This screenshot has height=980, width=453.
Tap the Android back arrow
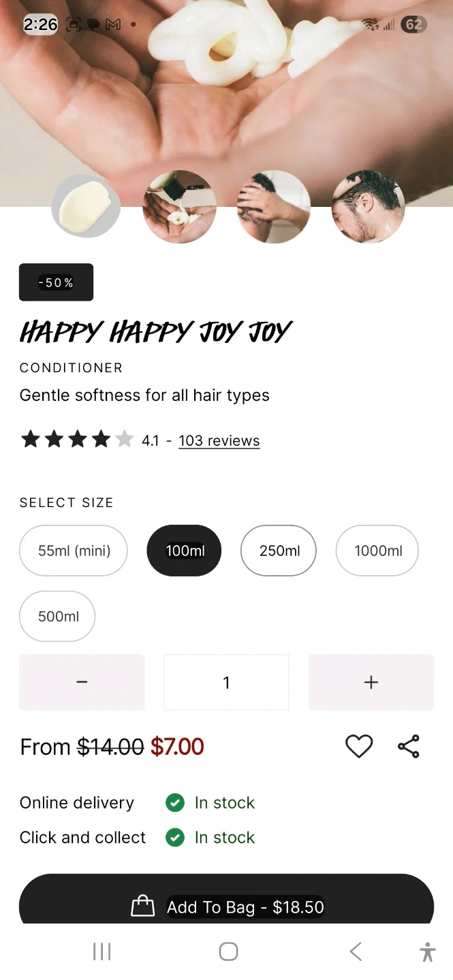click(356, 951)
